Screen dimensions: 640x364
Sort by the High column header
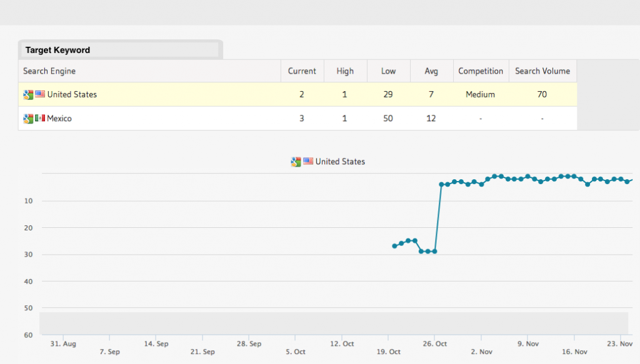345,71
